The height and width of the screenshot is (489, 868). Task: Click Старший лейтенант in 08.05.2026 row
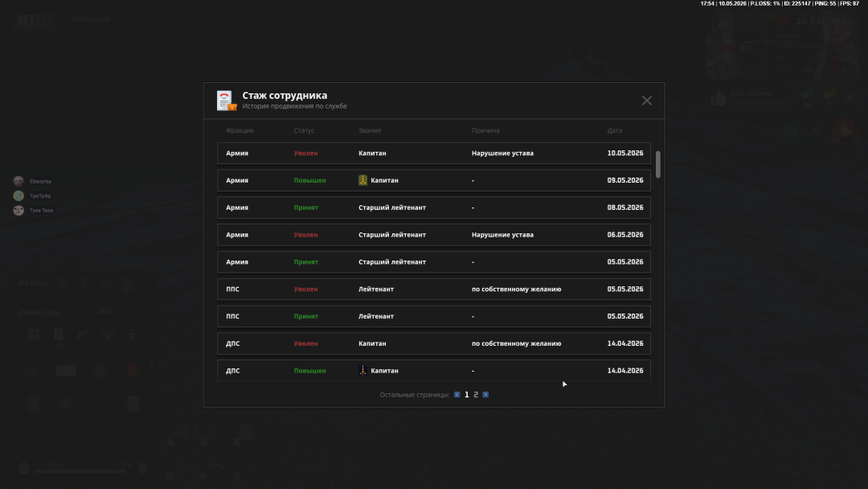click(392, 208)
